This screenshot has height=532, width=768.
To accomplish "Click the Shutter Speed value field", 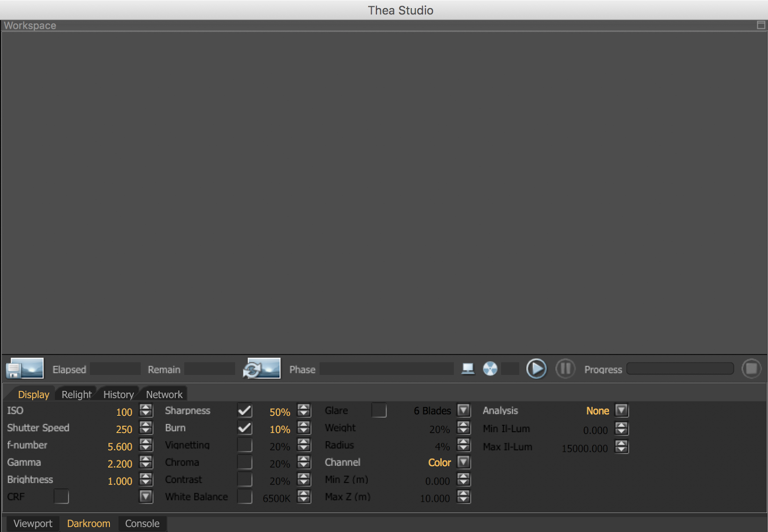I will [123, 429].
